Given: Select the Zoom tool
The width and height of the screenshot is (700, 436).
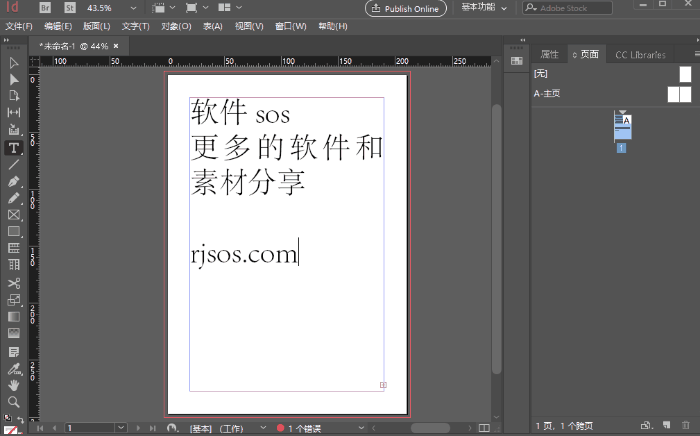Looking at the screenshot, I should (x=14, y=402).
